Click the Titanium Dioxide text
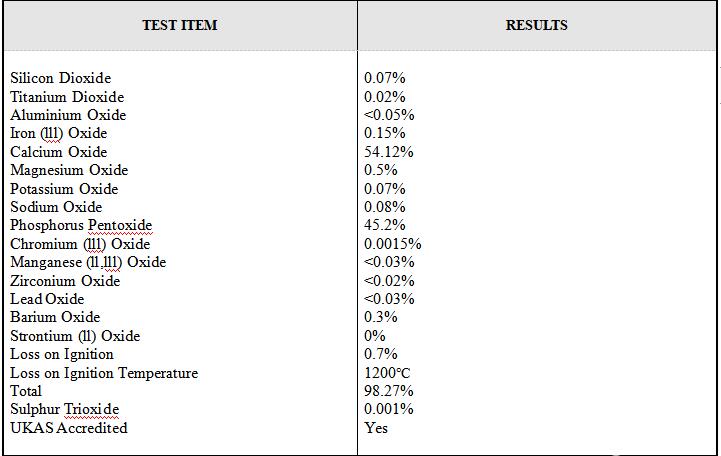Viewport: 721px width, 456px height. (67, 97)
